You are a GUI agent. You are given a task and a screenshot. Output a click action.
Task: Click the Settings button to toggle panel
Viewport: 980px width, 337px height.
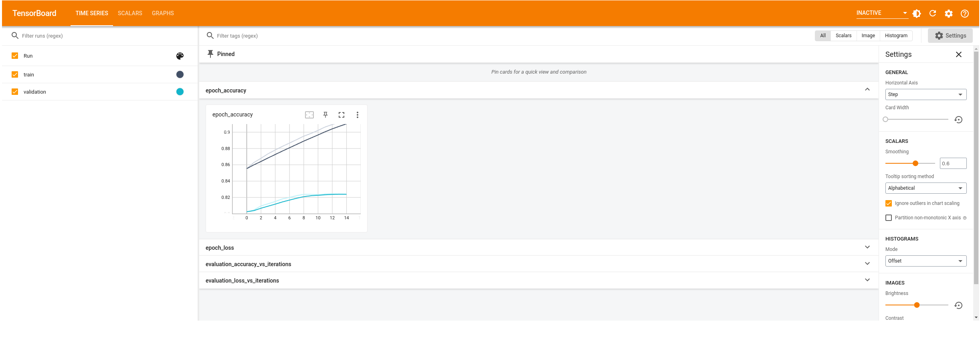coord(950,36)
